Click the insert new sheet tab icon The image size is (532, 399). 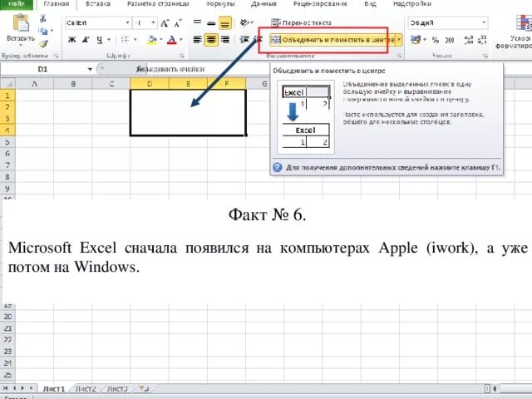click(x=144, y=388)
